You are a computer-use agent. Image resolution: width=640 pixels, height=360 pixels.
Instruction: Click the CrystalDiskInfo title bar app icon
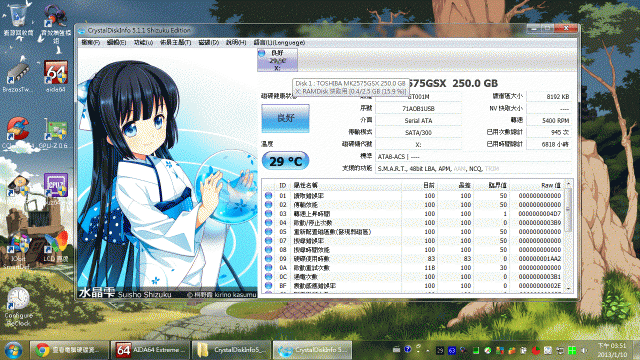[x=82, y=31]
